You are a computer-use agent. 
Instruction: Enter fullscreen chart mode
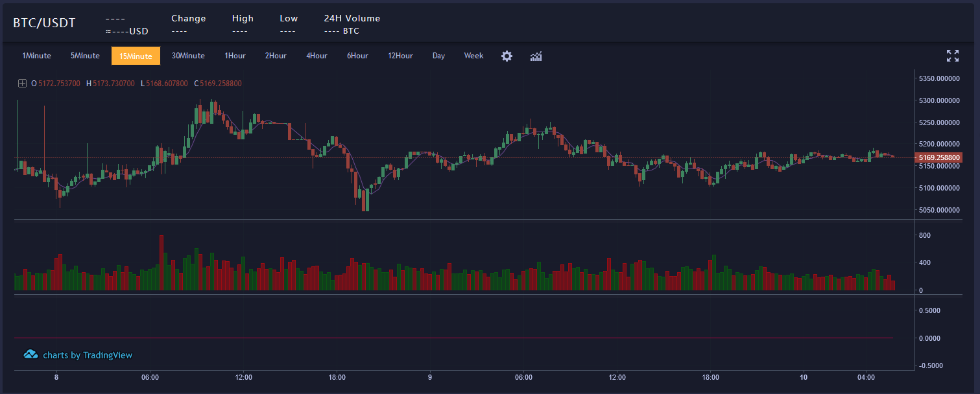pos(952,56)
